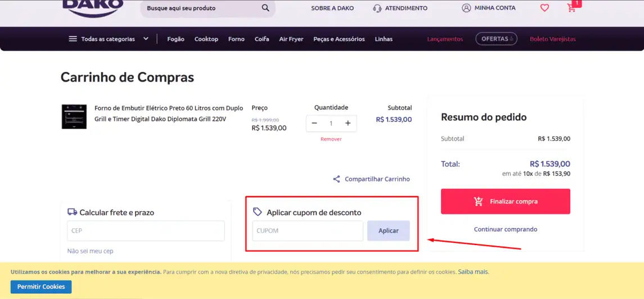
Task: Click the OFERTAS pill button
Action: [496, 39]
